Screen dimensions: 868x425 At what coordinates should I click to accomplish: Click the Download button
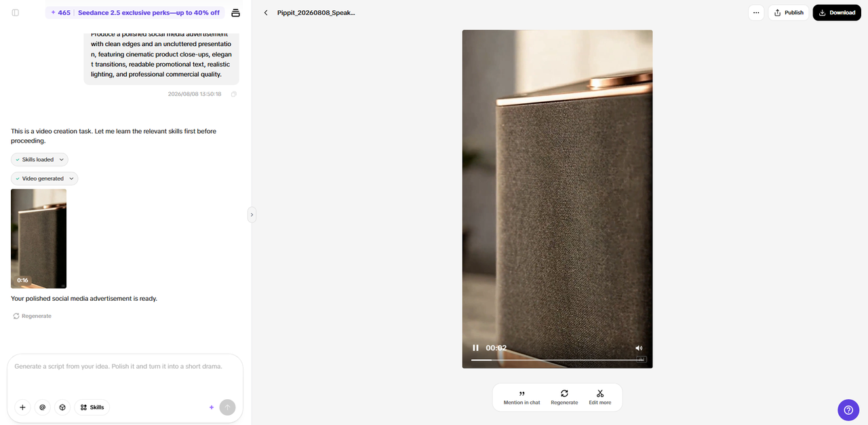(x=837, y=12)
